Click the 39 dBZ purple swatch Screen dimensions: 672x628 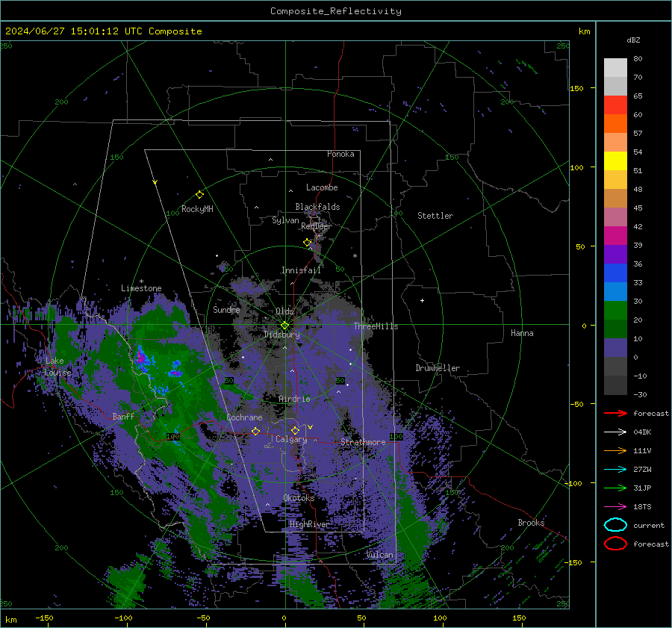tap(615, 254)
